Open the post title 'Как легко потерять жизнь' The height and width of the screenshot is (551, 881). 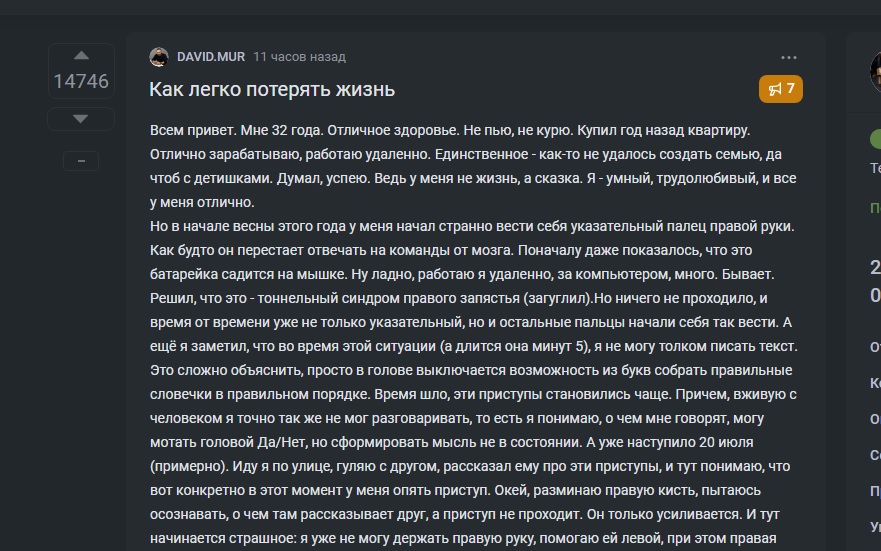click(272, 89)
